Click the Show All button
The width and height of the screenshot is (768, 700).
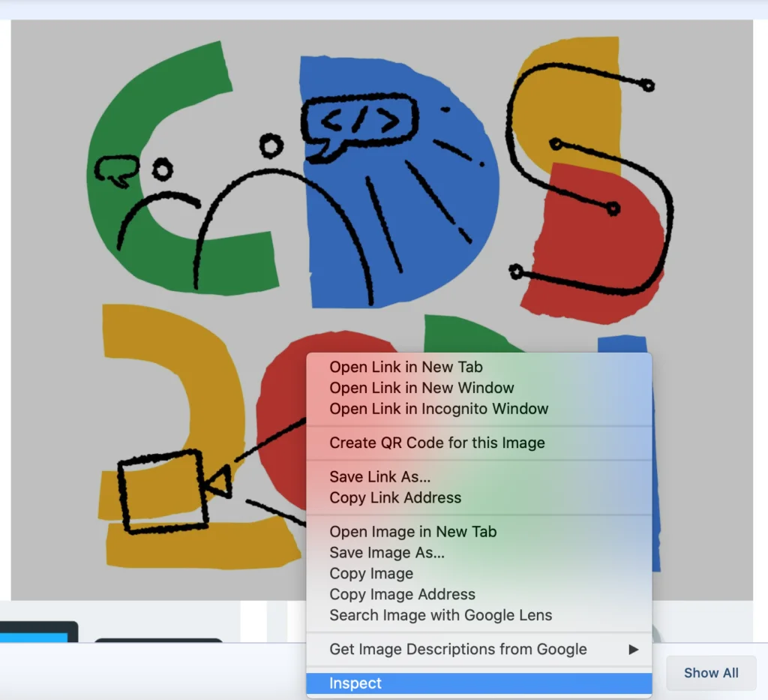(711, 673)
